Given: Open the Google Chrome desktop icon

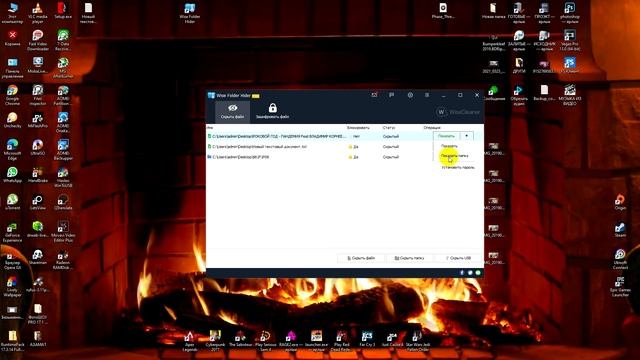Looking at the screenshot, I should [x=12, y=95].
